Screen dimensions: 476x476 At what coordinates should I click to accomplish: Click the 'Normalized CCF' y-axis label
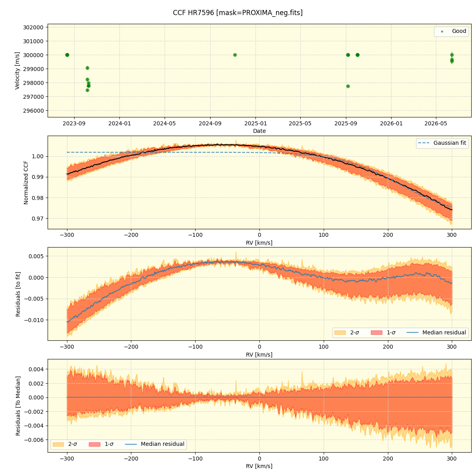[x=26, y=182]
